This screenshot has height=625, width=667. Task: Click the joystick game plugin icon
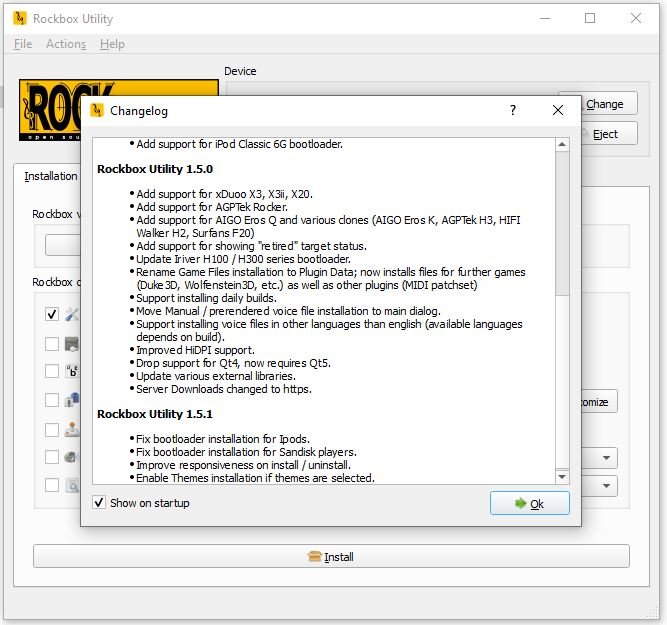click(72, 429)
